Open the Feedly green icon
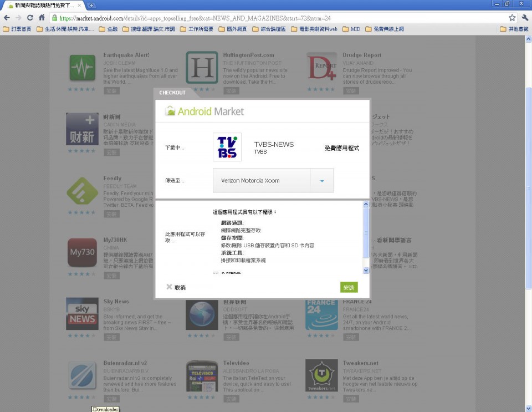 pos(82,190)
